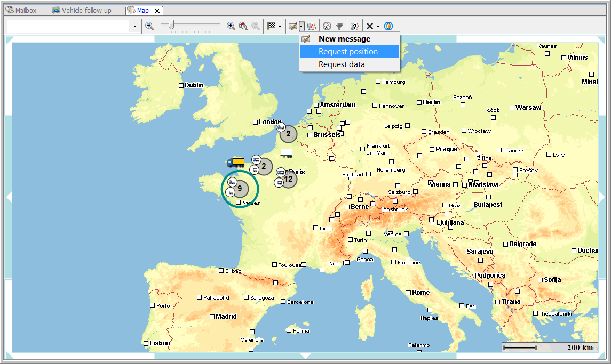Click the cluster marker labeled 12
Screen dimensions: 611x364
pyautogui.click(x=289, y=179)
